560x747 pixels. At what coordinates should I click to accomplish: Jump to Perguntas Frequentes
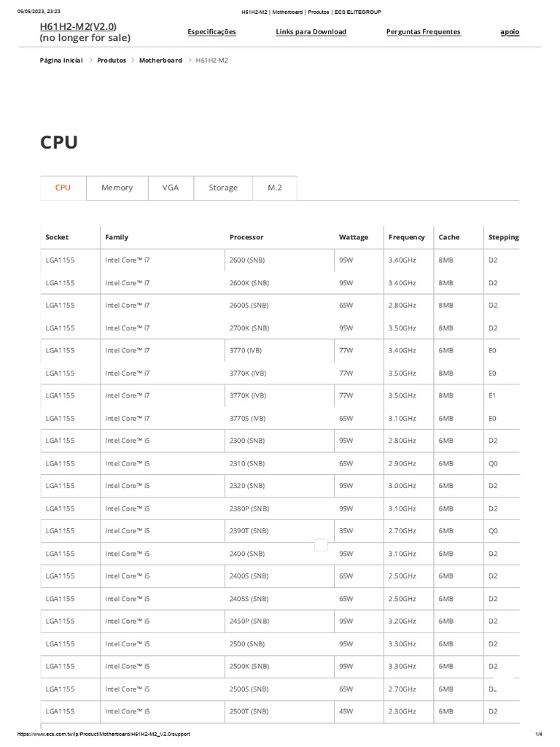pos(423,32)
